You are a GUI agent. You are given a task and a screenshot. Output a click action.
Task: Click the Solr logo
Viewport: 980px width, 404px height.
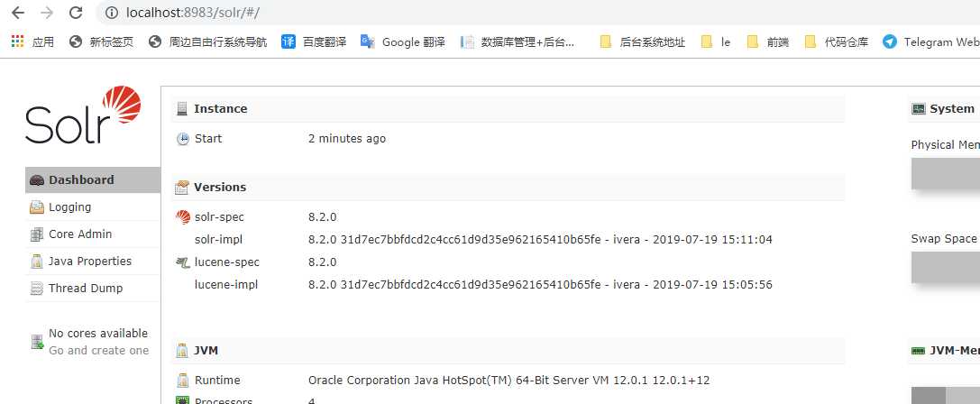coord(83,115)
